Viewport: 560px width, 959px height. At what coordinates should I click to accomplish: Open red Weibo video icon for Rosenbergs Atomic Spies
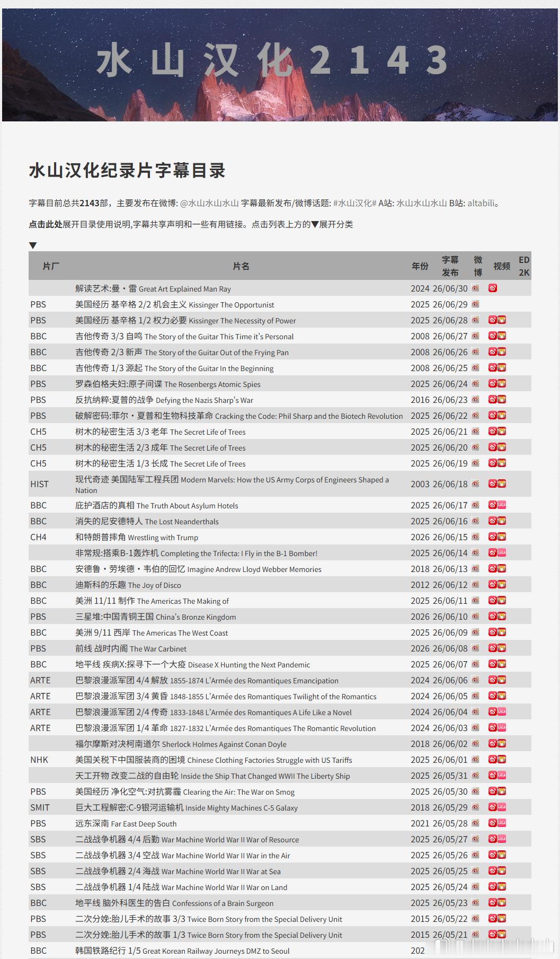(x=493, y=383)
